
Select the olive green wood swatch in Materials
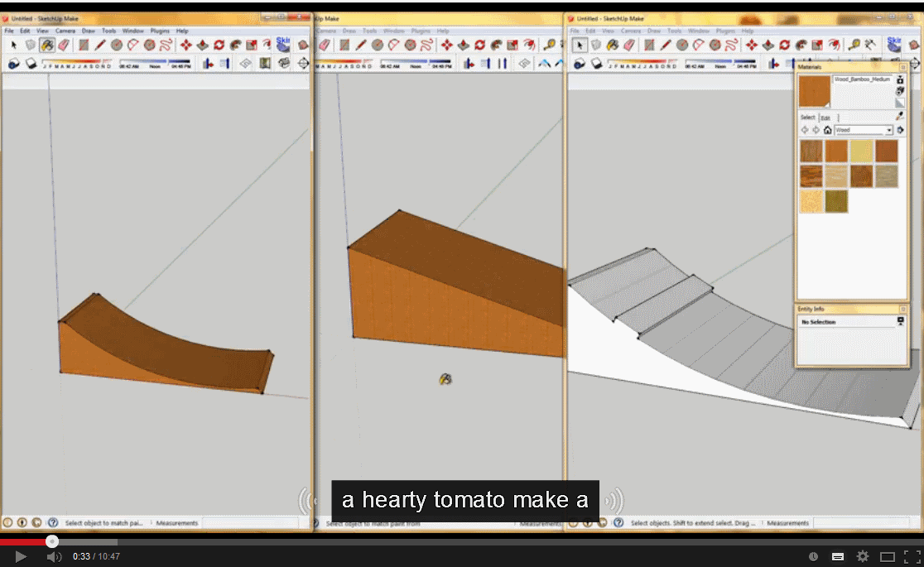836,201
